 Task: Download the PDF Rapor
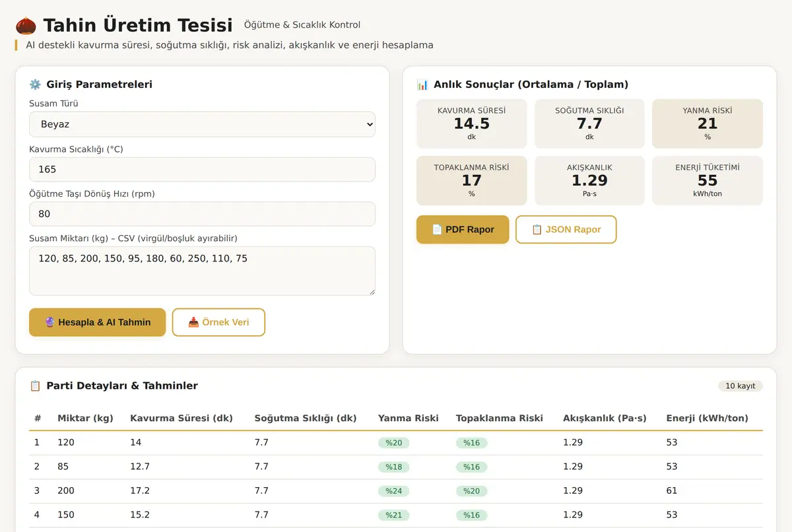tap(463, 230)
